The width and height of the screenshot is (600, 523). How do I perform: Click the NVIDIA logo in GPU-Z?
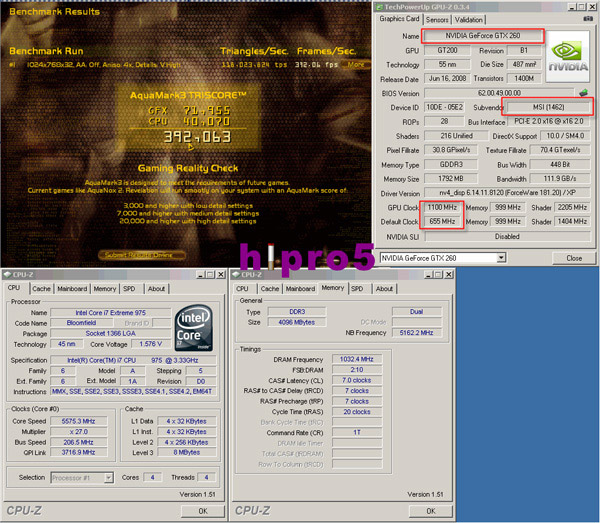click(567, 57)
